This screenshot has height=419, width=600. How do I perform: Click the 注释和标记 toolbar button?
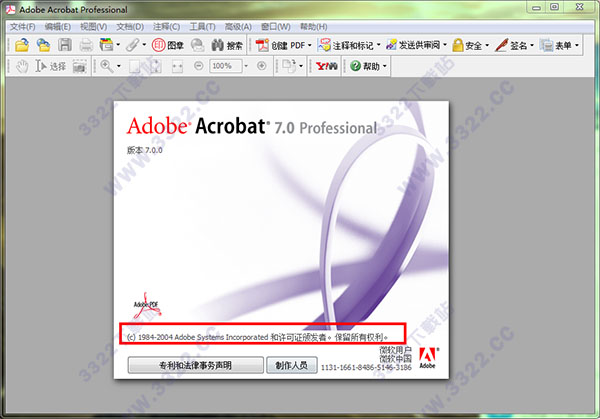tap(346, 45)
